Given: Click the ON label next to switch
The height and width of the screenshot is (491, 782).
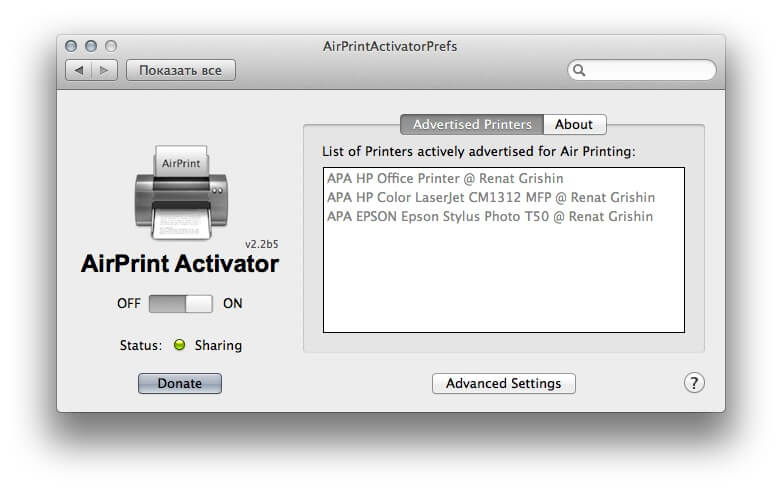Looking at the screenshot, I should (232, 303).
